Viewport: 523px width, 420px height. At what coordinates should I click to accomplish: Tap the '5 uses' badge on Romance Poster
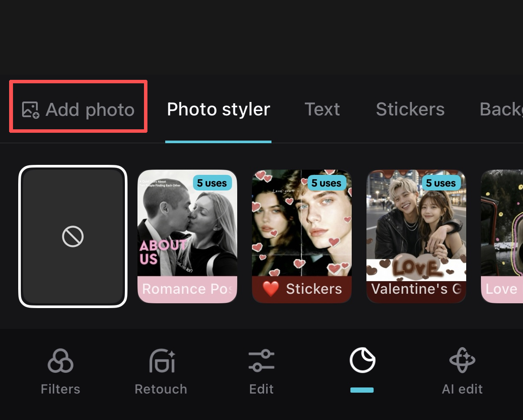click(x=212, y=183)
